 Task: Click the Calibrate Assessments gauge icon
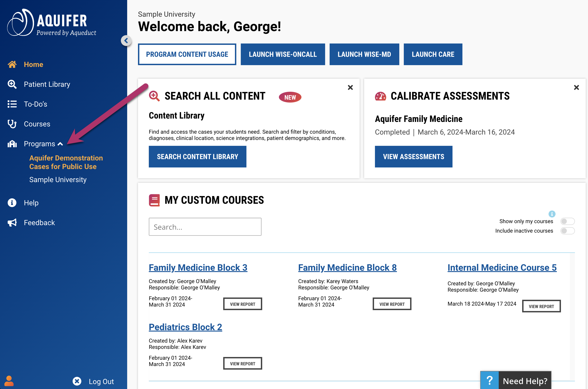coord(380,96)
